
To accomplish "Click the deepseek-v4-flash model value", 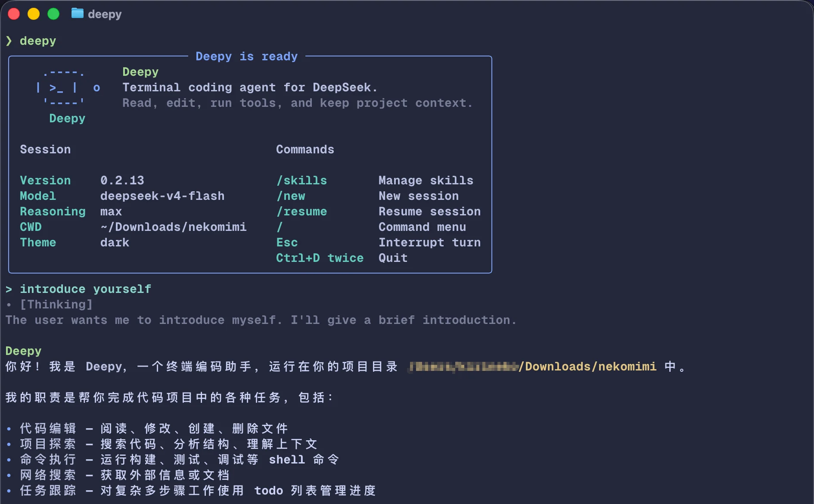I will pyautogui.click(x=162, y=196).
